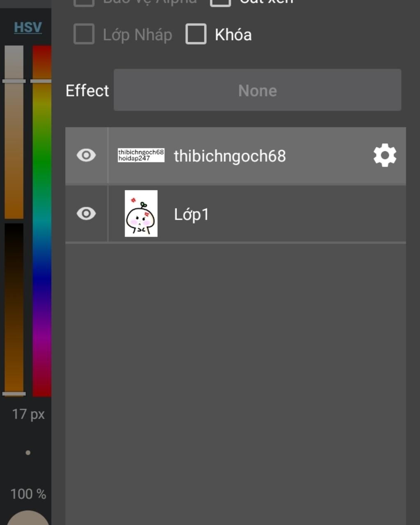420x525 pixels.
Task: Click the thibichngoch68 layer thumbnail
Action: (141, 155)
